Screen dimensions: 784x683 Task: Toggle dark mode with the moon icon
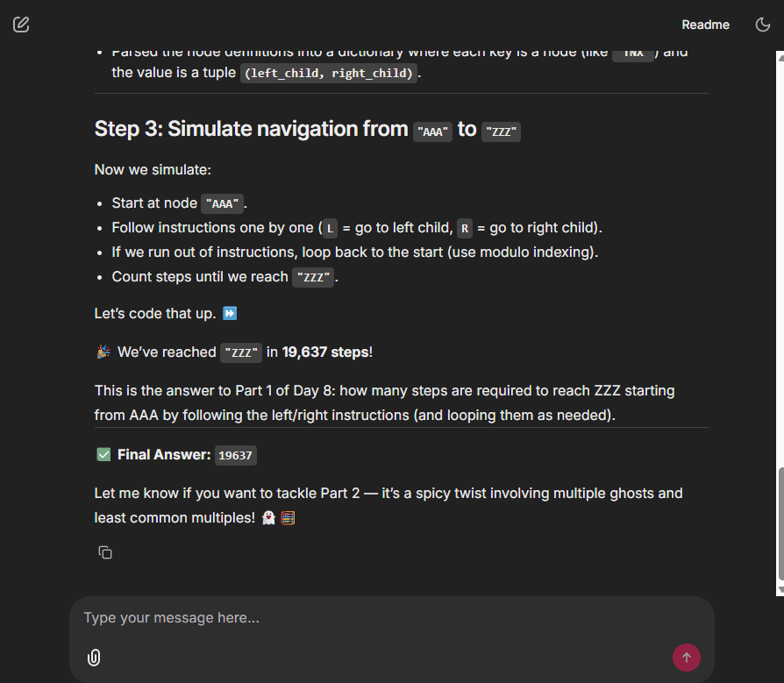tap(763, 25)
